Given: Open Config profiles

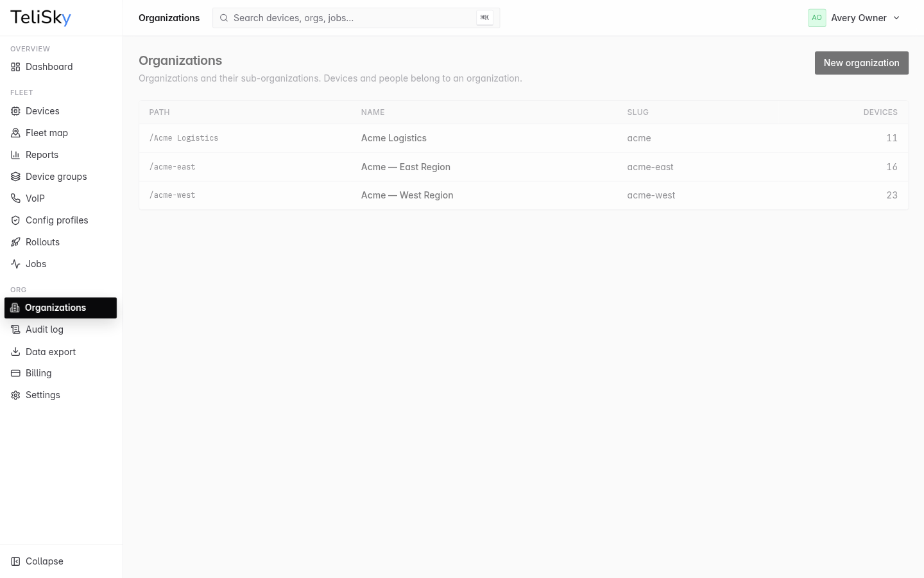Looking at the screenshot, I should [61, 220].
